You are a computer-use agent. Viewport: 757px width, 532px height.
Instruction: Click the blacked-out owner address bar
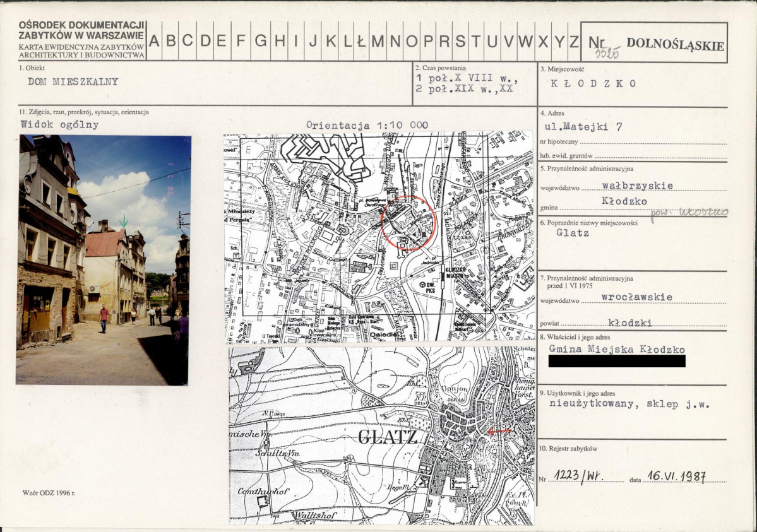click(x=616, y=361)
